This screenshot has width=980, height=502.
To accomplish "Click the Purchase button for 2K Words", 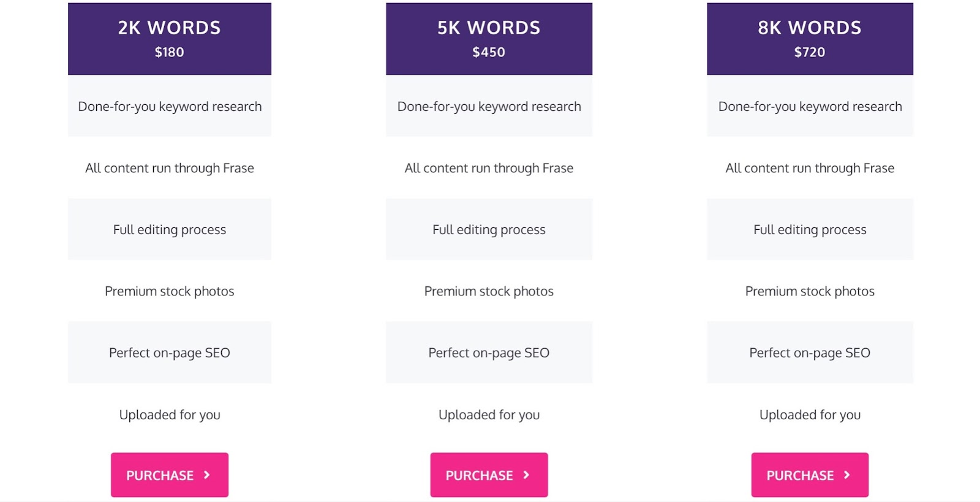I will click(170, 475).
